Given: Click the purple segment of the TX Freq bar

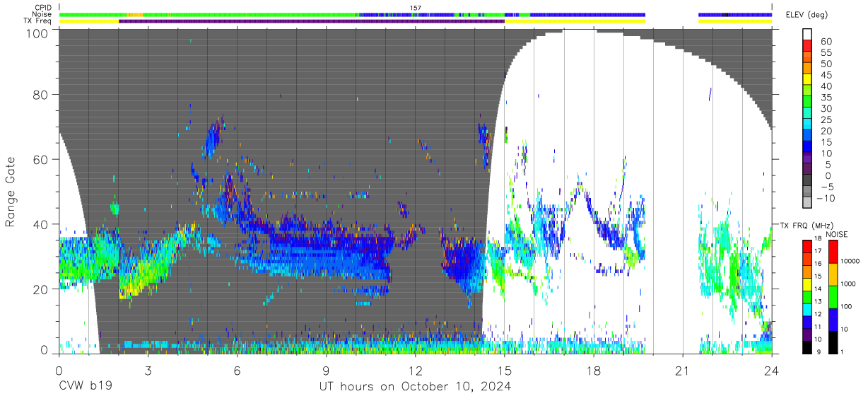Looking at the screenshot, I should click(x=312, y=21).
